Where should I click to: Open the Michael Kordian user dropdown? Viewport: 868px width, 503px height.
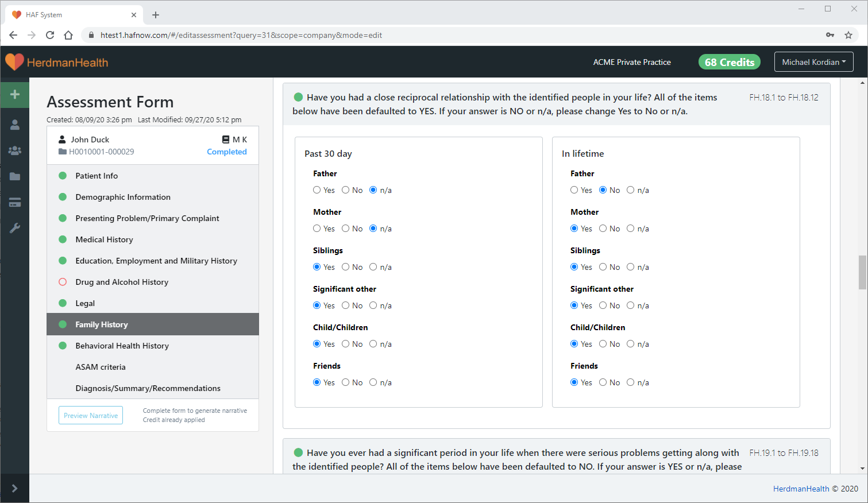(x=813, y=62)
